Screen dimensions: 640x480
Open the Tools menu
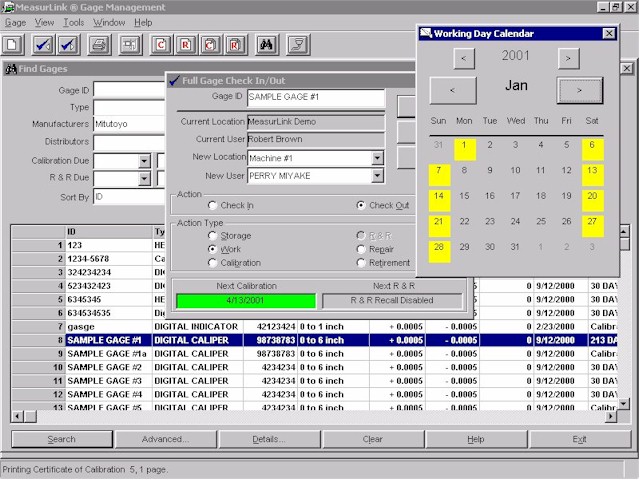point(73,22)
